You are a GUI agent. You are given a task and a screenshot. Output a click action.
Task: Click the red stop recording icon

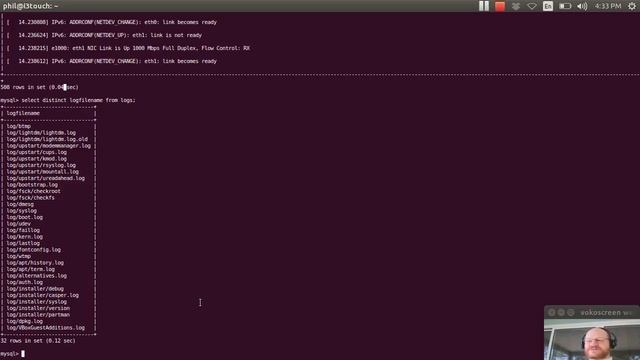(x=500, y=6)
